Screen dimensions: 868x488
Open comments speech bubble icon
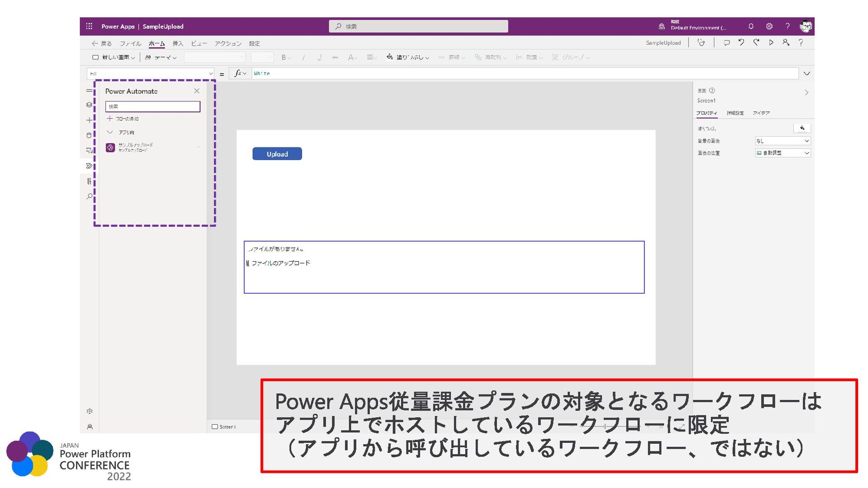(726, 42)
